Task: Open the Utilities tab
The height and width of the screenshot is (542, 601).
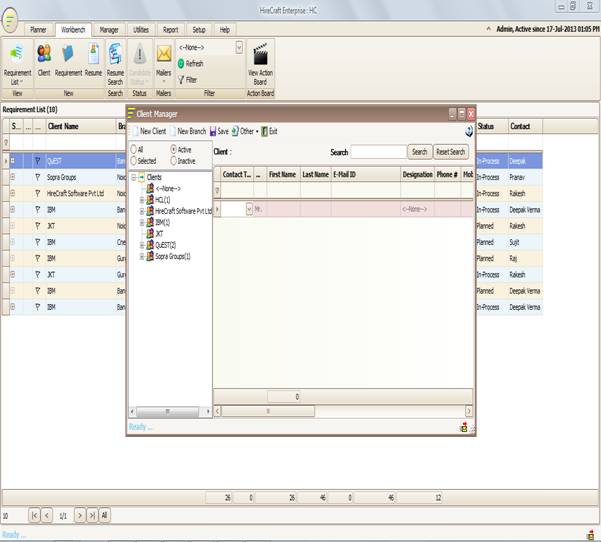Action: tap(141, 30)
